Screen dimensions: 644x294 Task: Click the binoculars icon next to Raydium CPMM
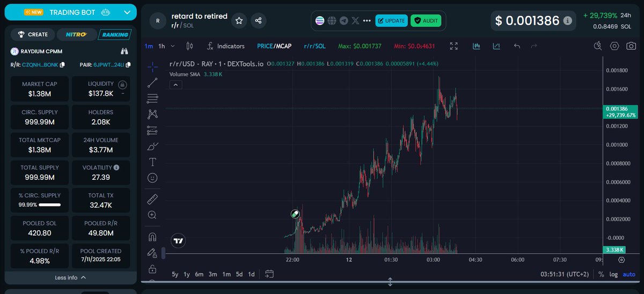(125, 52)
